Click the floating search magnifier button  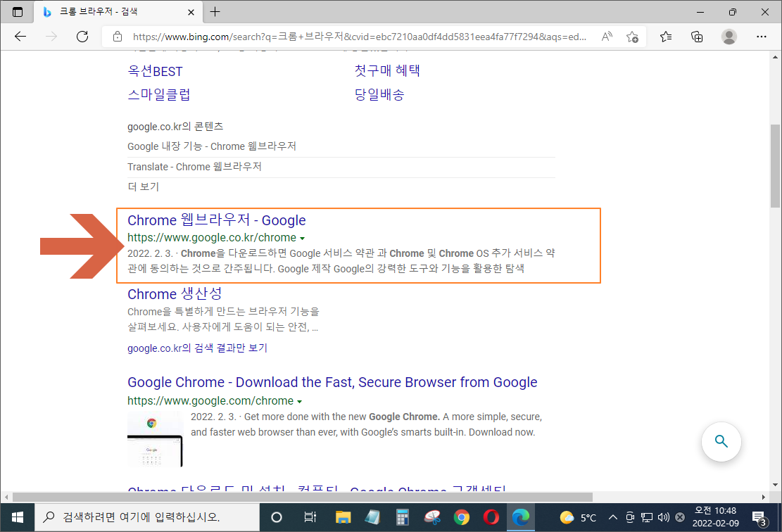pos(721,442)
